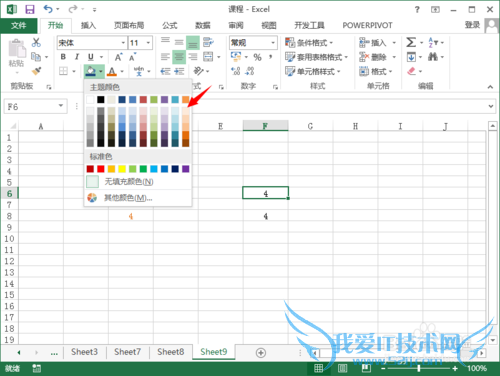Click the Clear eraser icon

point(412,71)
